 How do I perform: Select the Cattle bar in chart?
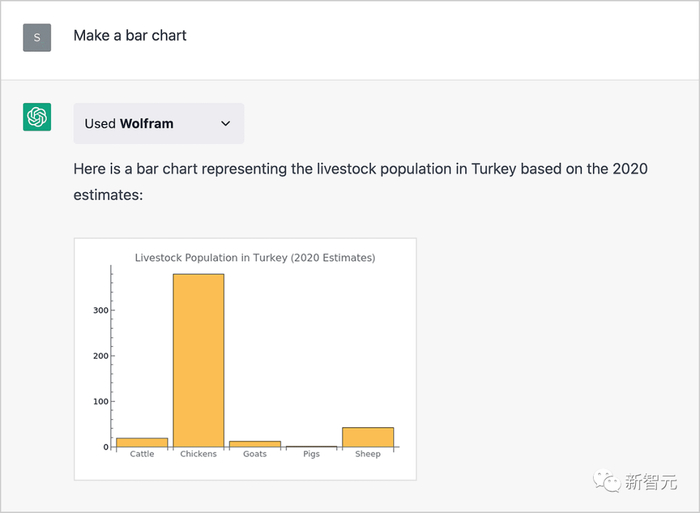(x=142, y=442)
